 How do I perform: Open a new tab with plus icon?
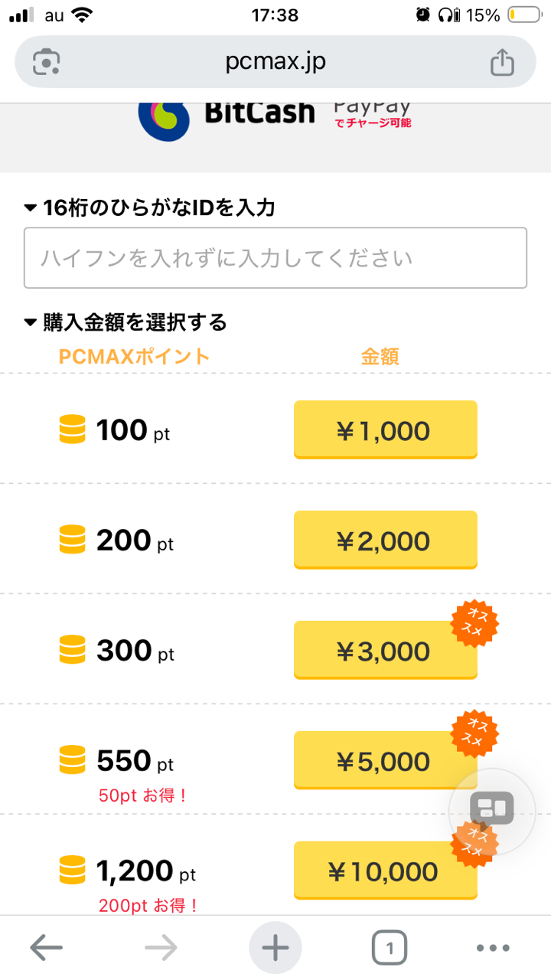click(275, 949)
